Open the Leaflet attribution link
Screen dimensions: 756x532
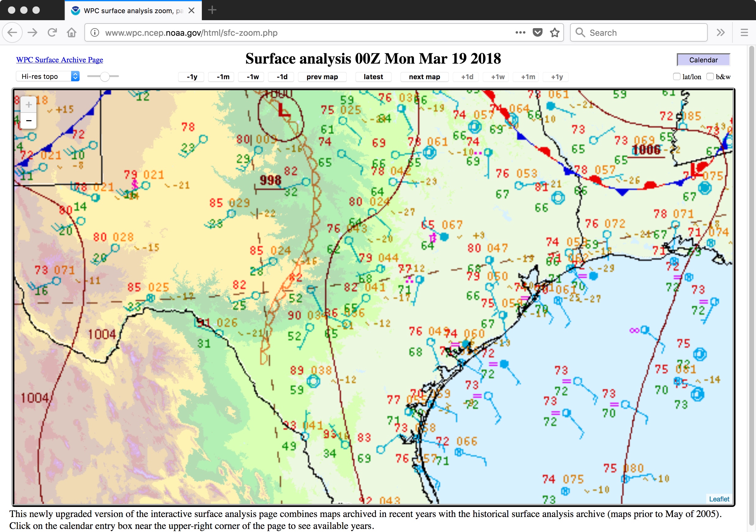(719, 499)
